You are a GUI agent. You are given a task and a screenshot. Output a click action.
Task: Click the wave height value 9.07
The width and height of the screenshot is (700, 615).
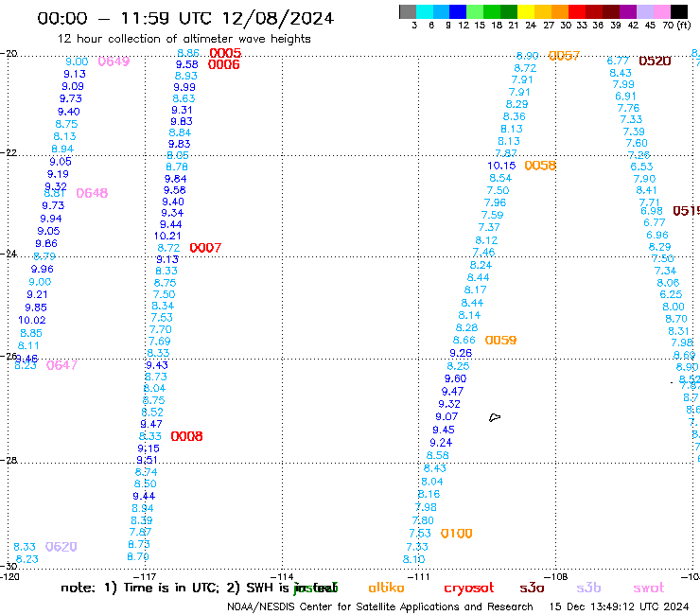tap(446, 416)
